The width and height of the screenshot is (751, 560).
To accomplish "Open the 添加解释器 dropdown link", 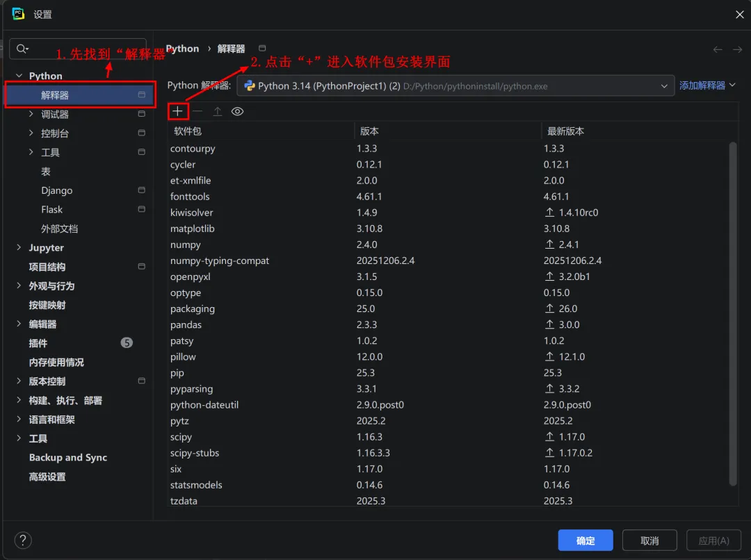I will pos(707,85).
